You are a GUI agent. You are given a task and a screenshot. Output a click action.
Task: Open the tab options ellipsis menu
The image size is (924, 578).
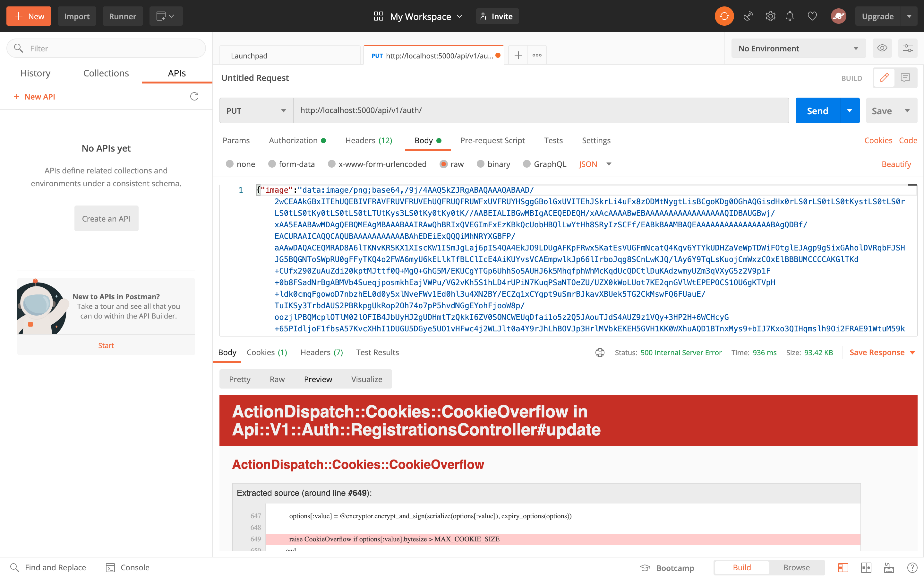tap(537, 56)
